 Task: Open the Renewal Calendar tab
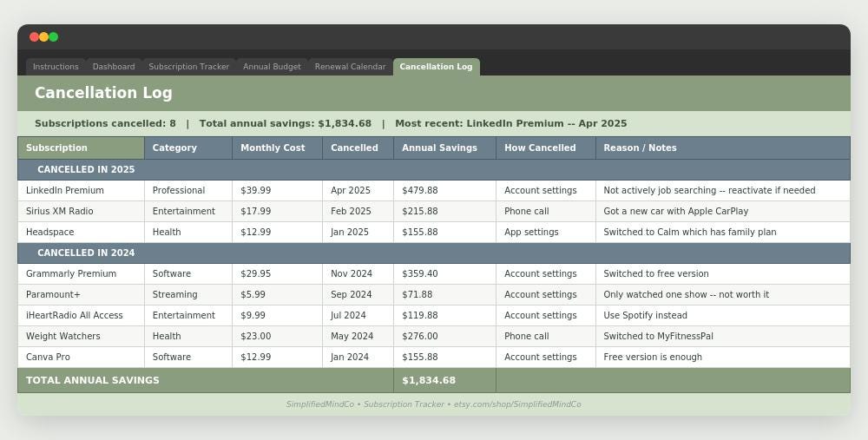(350, 67)
